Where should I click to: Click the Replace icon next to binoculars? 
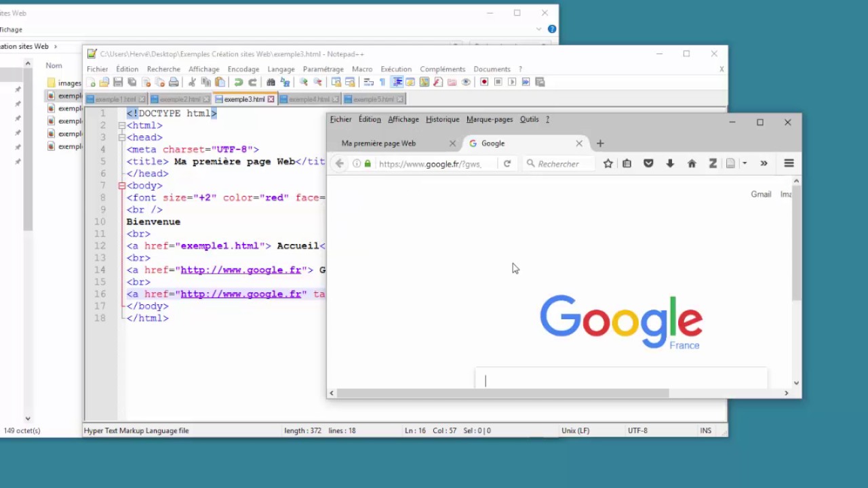coord(285,82)
